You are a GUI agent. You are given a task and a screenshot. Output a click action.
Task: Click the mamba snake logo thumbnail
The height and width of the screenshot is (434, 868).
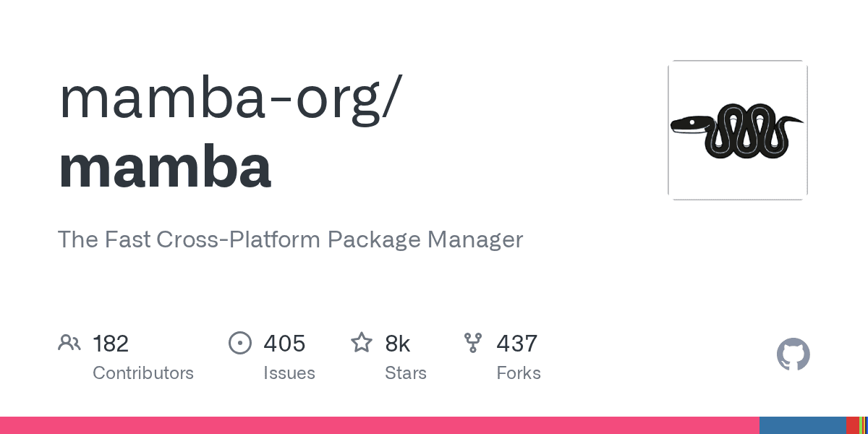(737, 130)
